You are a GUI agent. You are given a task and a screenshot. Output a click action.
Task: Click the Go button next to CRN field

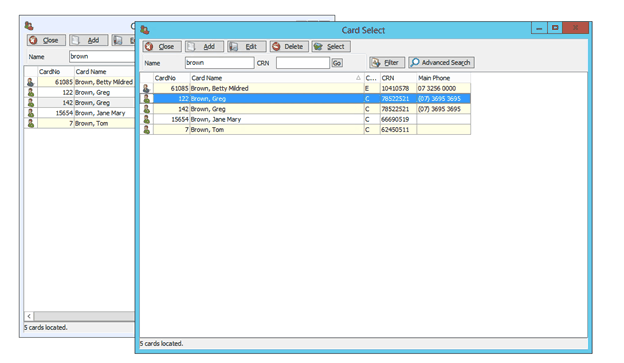click(x=337, y=63)
